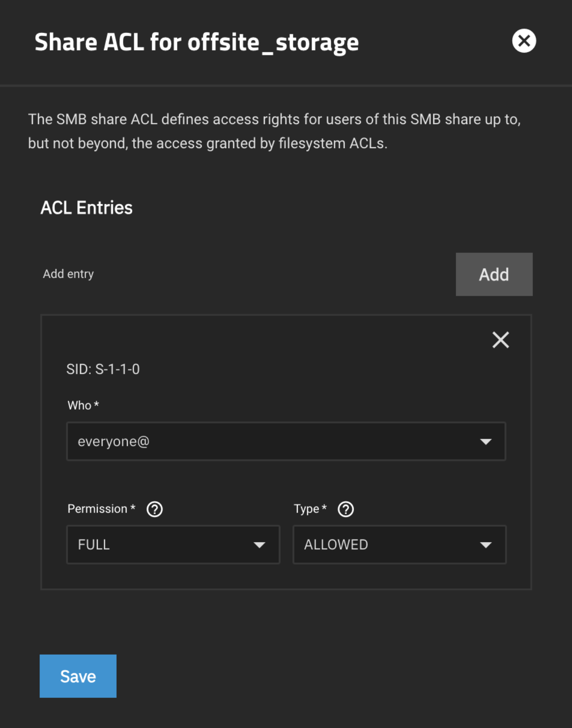Click the Who dropdown arrow
Viewport: 572px width, 728px height.
[x=485, y=442]
